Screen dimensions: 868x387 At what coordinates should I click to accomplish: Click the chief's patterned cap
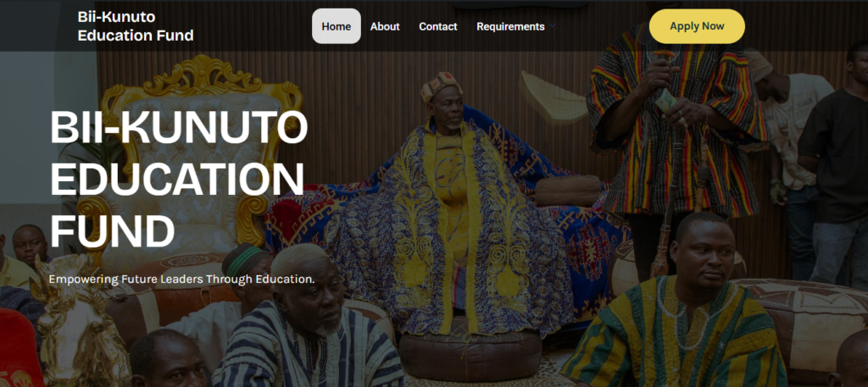441,86
